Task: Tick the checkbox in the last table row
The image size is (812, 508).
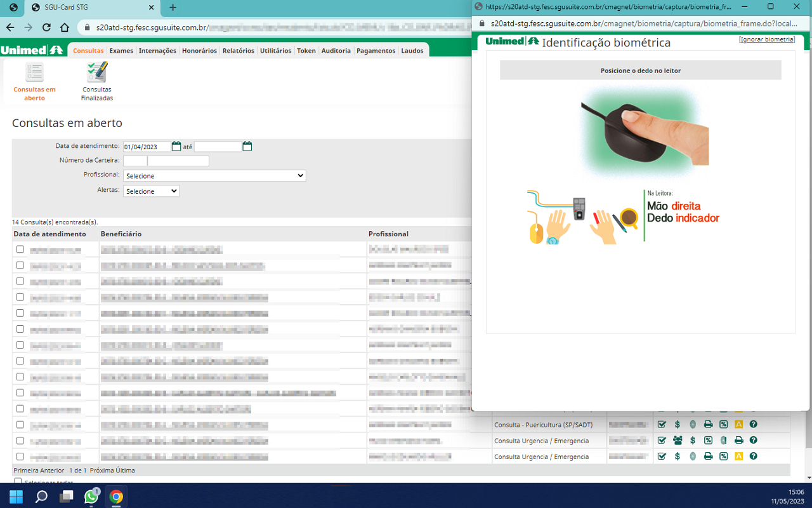Action: 20,457
